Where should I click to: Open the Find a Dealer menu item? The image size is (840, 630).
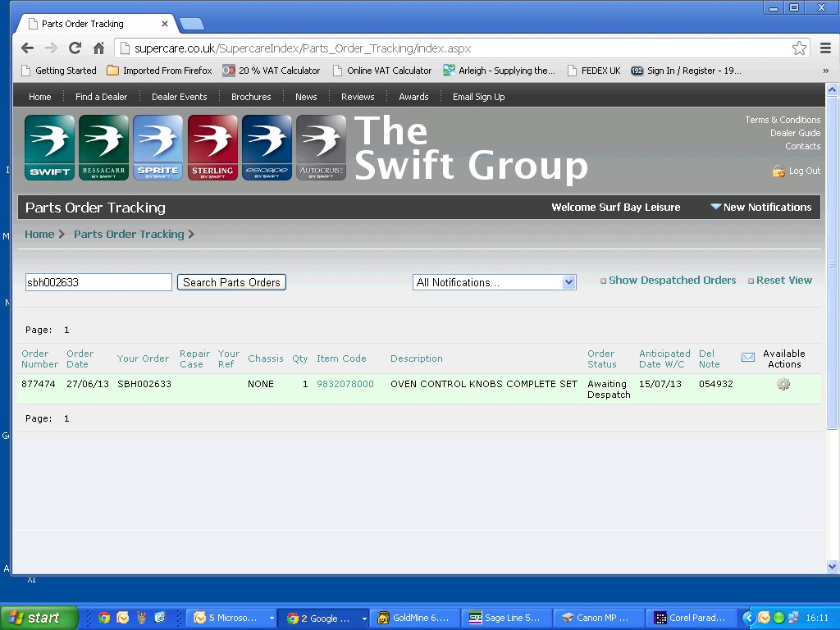101,97
